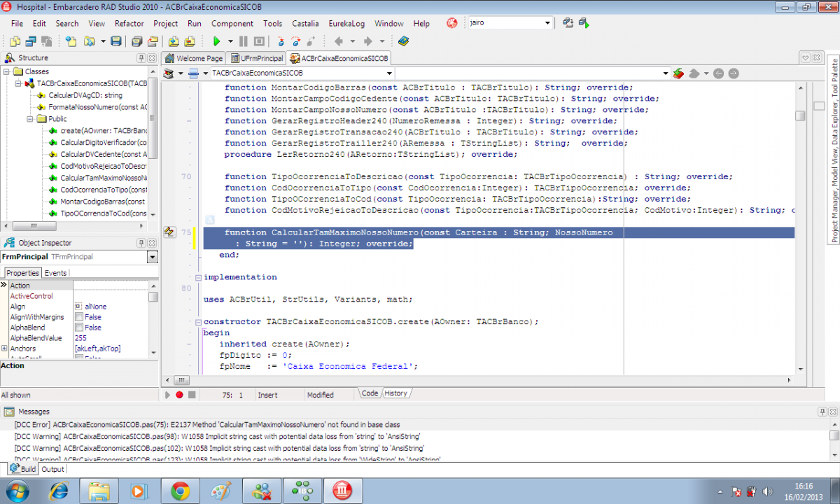Click the Back navigation arrow icon
This screenshot has height=504, width=840.
pos(338,41)
